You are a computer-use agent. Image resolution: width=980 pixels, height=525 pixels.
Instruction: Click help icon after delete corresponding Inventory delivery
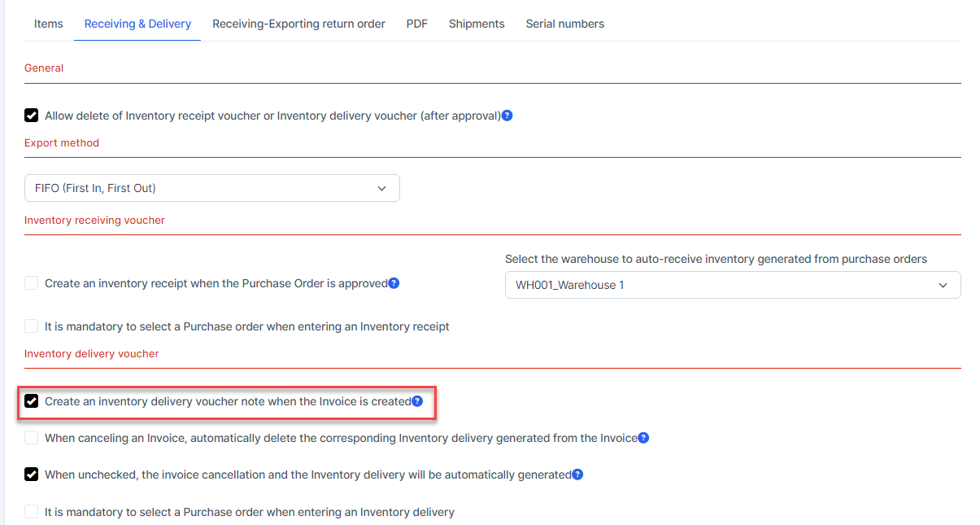[x=643, y=438]
